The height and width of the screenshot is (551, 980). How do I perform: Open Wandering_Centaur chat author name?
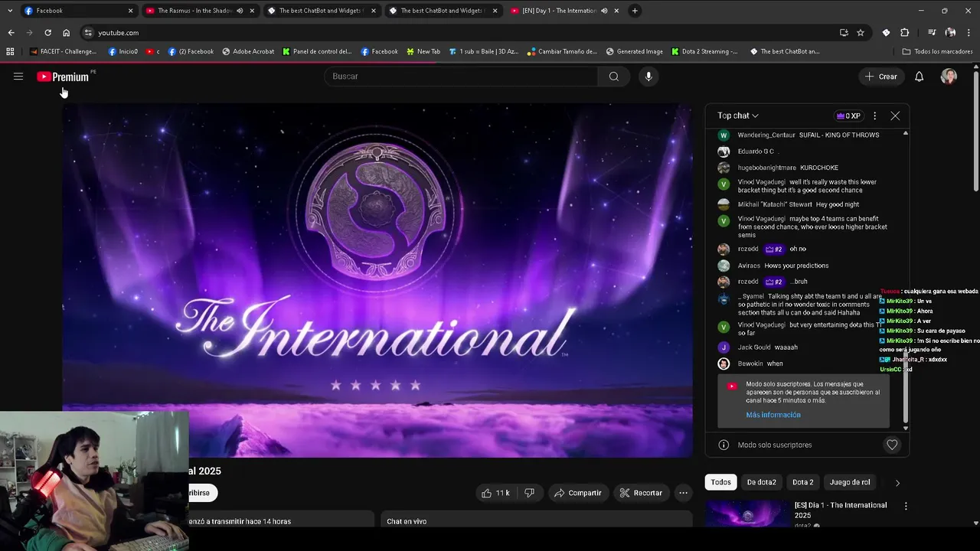coord(766,135)
